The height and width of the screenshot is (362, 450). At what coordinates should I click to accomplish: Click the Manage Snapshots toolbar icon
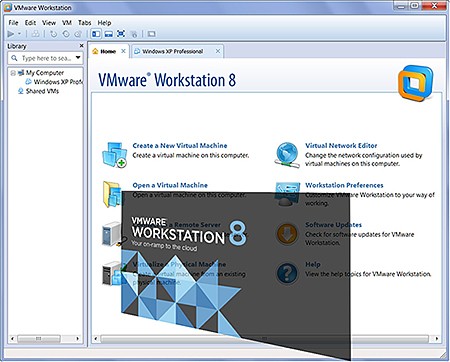(78, 34)
